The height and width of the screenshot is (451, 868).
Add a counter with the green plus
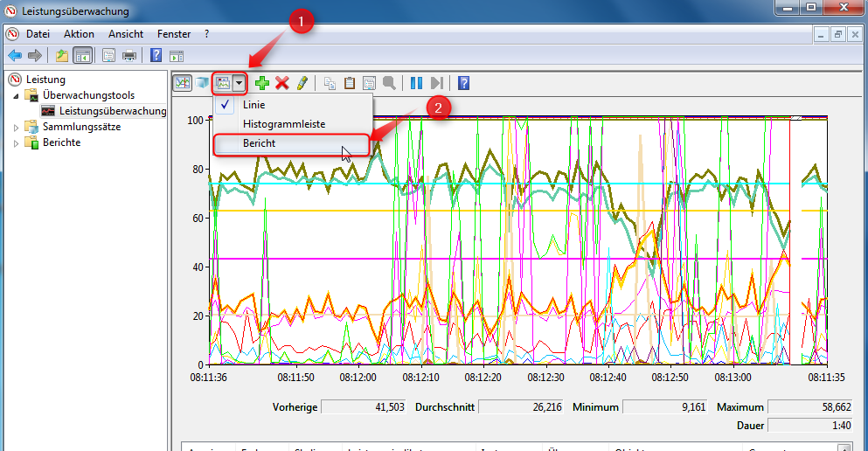tap(262, 83)
